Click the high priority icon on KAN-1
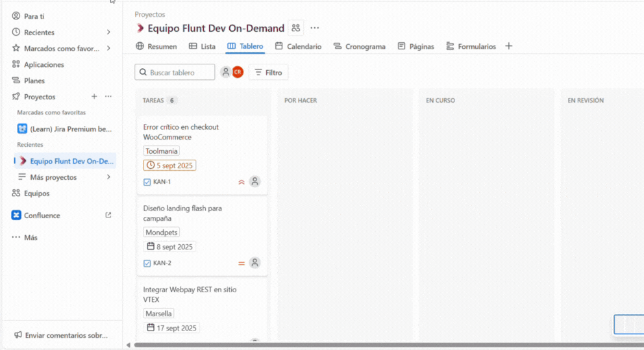The height and width of the screenshot is (350, 644). coord(241,182)
